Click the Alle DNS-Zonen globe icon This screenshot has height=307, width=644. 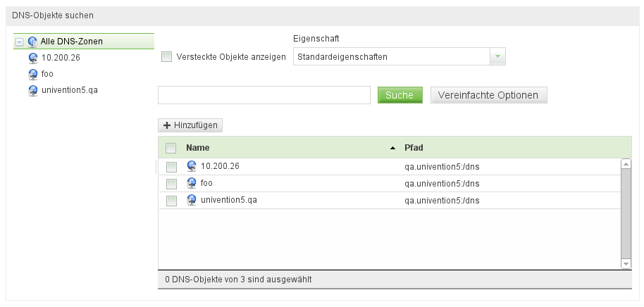(x=32, y=42)
